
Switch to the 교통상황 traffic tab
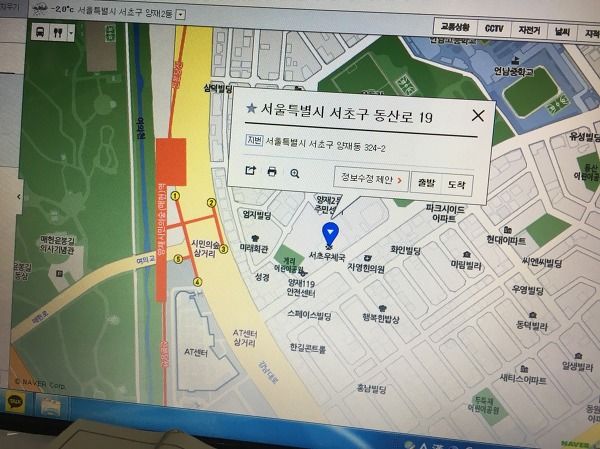455,27
